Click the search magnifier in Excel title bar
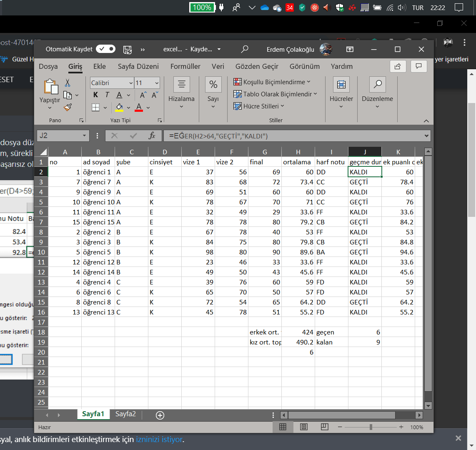Viewport: 476px width, 450px height. tap(244, 49)
